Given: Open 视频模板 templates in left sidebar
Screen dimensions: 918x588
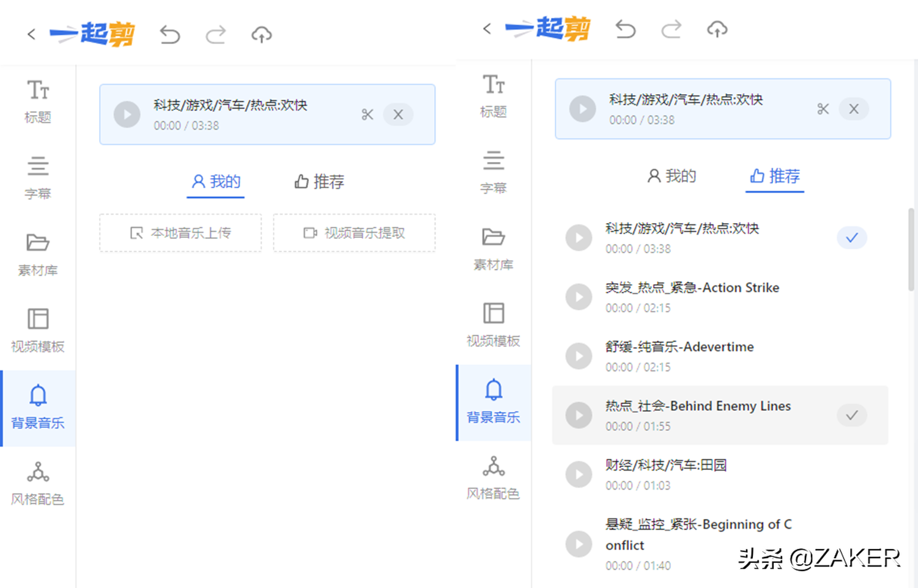Looking at the screenshot, I should pyautogui.click(x=38, y=331).
